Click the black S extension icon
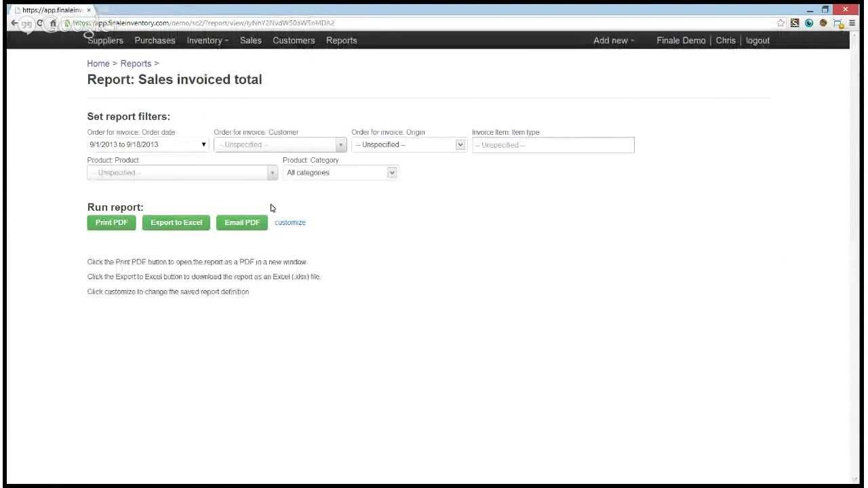The width and height of the screenshot is (868, 488). tap(795, 23)
